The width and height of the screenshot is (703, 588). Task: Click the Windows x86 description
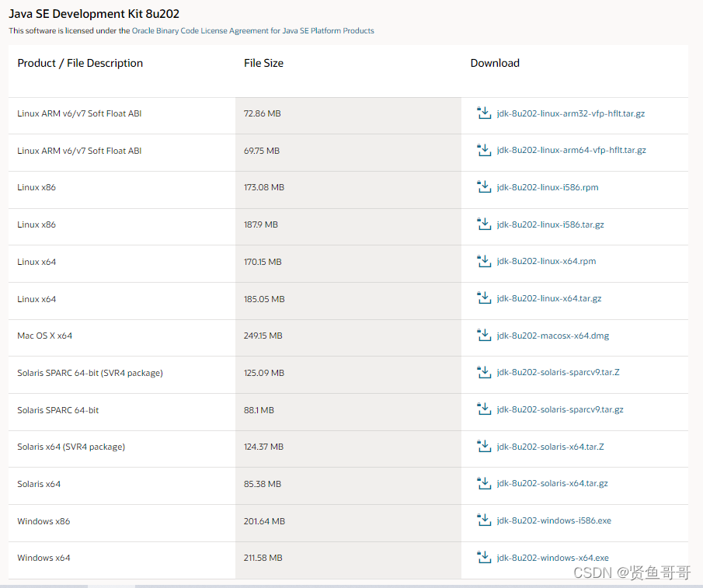point(44,521)
